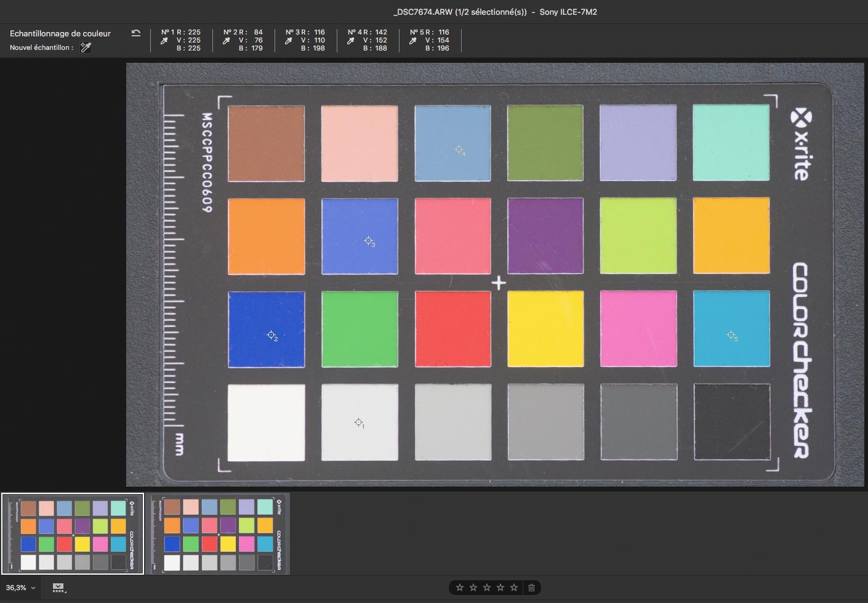
Task: Click the yellow patch on the color chart
Action: 545,329
